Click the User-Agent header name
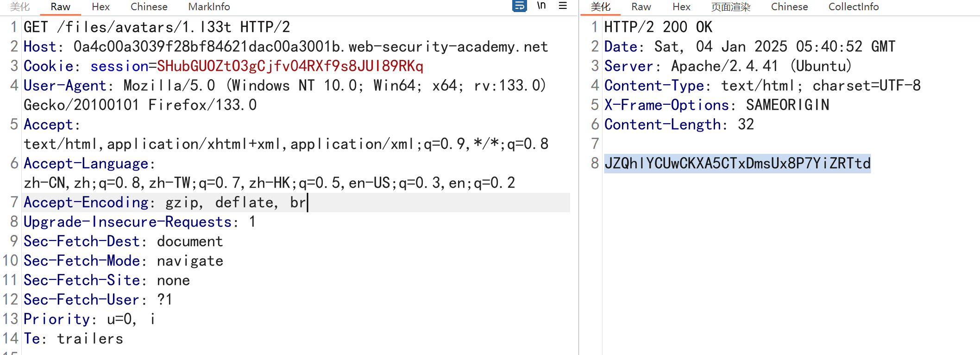Image resolution: width=980 pixels, height=355 pixels. tap(65, 86)
